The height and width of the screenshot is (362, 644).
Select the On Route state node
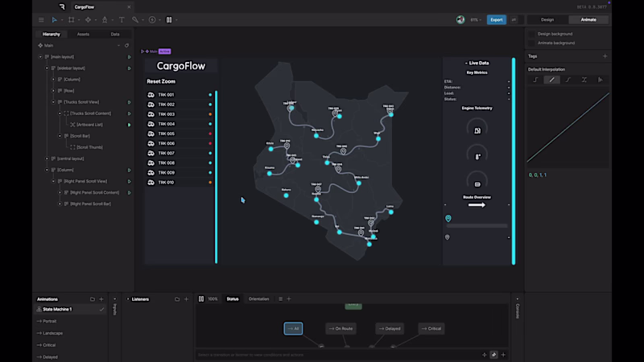click(341, 328)
